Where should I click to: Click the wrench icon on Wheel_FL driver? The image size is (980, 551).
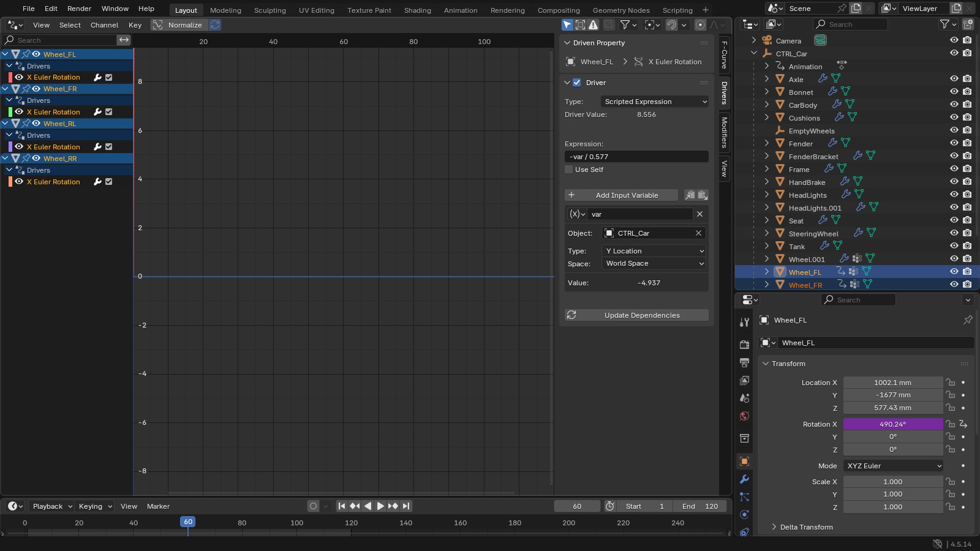97,78
